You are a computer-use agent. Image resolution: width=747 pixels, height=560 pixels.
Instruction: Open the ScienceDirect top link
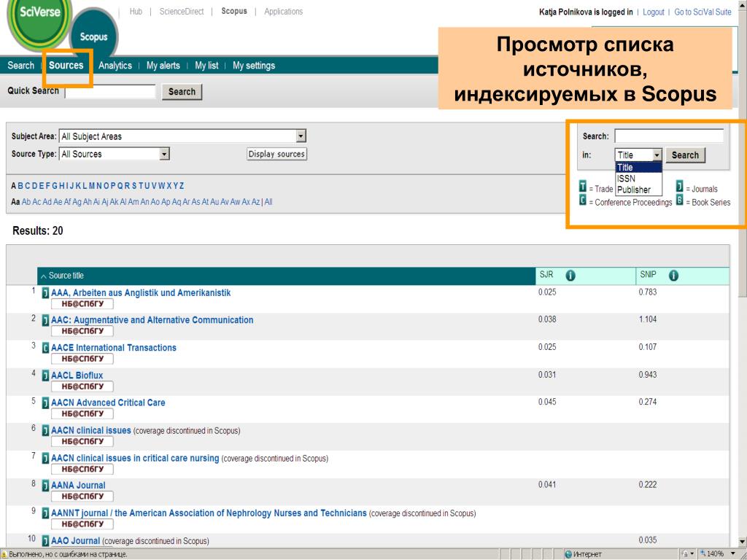click(x=182, y=12)
